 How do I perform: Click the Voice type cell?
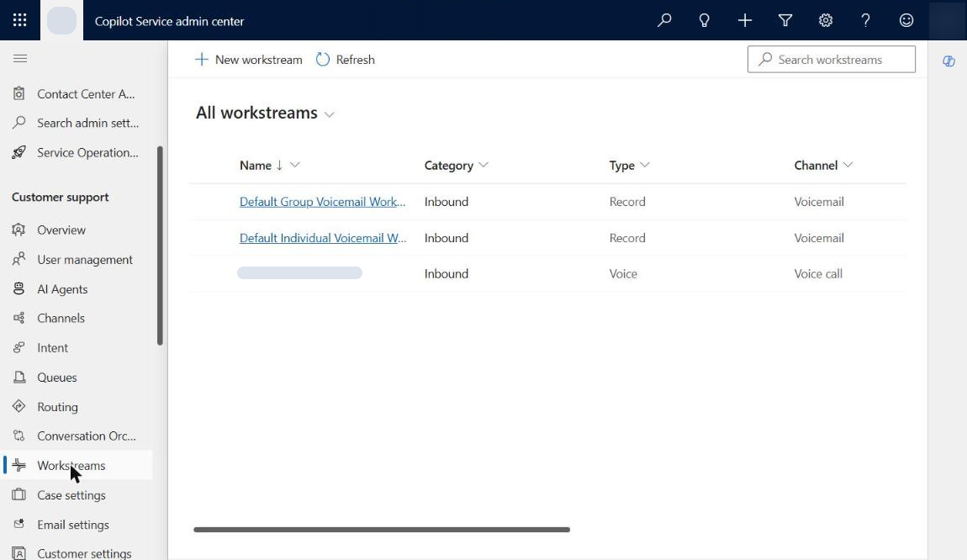[x=623, y=274]
